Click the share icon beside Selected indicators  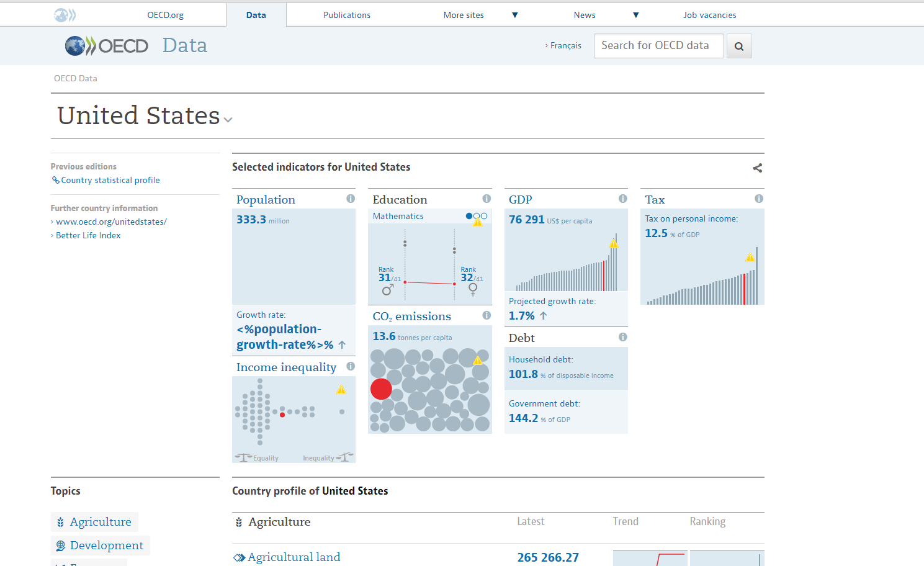coord(757,168)
